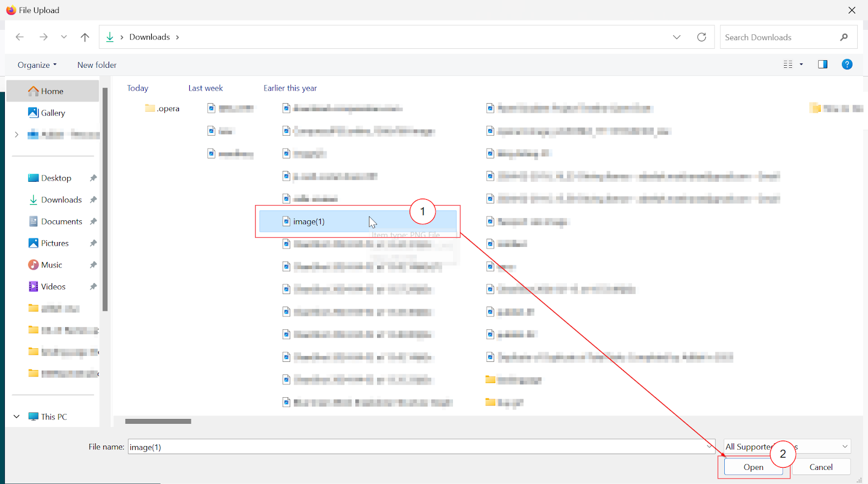Click New folder in the toolbar
The image size is (868, 484).
[97, 65]
